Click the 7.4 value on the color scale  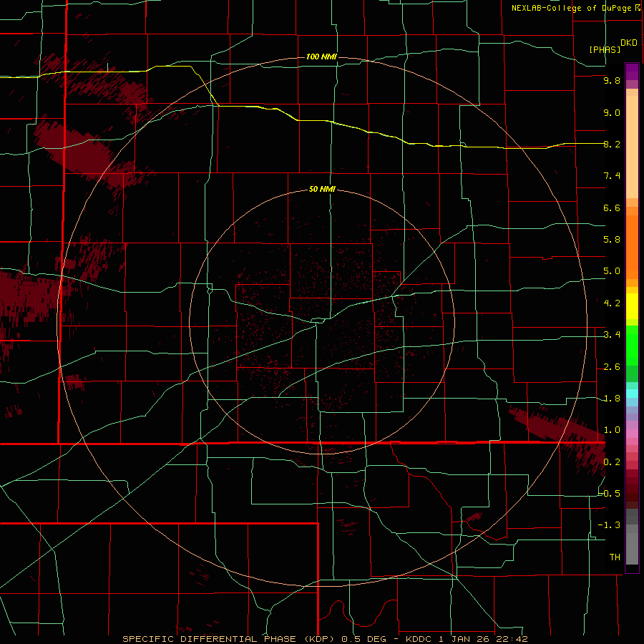click(x=612, y=176)
